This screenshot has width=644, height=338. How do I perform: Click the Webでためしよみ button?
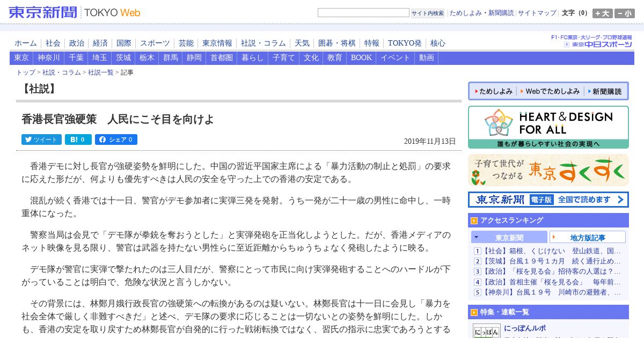click(550, 91)
